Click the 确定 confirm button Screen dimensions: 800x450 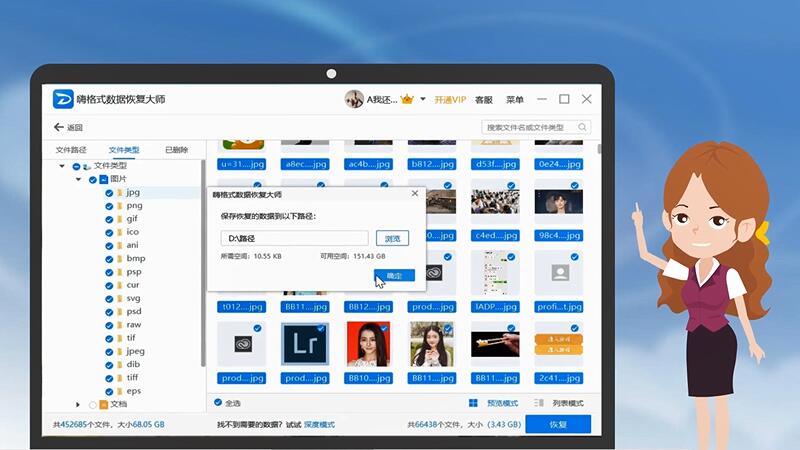click(394, 276)
